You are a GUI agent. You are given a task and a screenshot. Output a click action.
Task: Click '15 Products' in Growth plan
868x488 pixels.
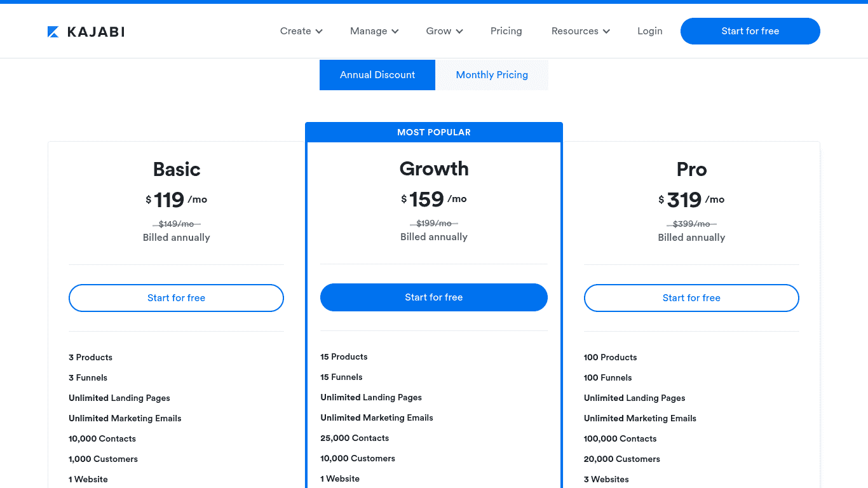click(344, 356)
